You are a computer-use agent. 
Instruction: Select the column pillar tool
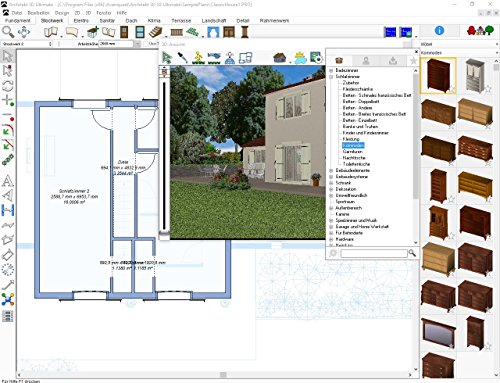coord(245,32)
